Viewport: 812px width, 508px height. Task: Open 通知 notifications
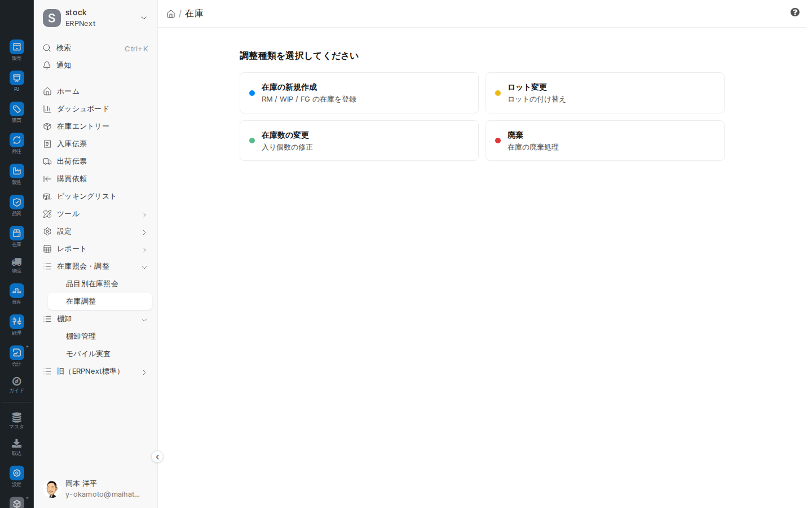(x=96, y=65)
